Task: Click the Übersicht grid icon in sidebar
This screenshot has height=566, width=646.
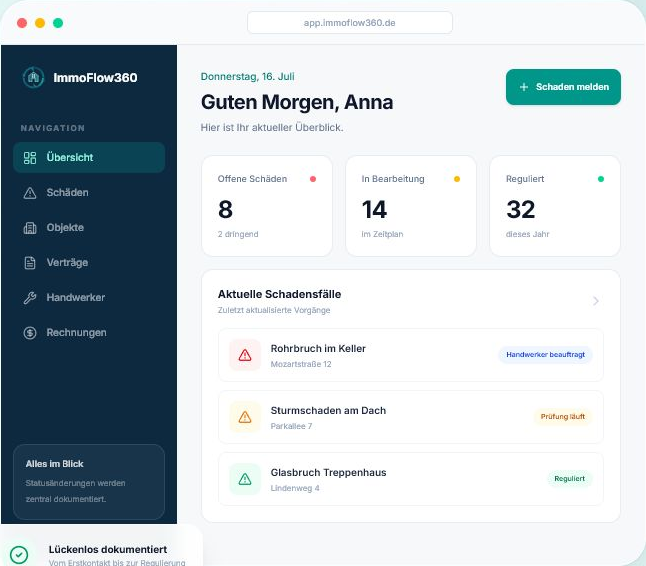Action: [30, 158]
